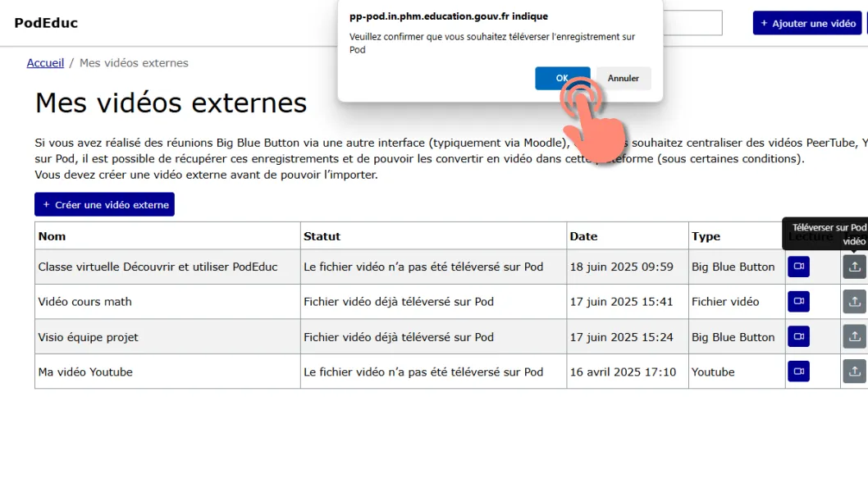The width and height of the screenshot is (868, 488).
Task: Click Ajouter une vidéo button
Action: coord(807,23)
